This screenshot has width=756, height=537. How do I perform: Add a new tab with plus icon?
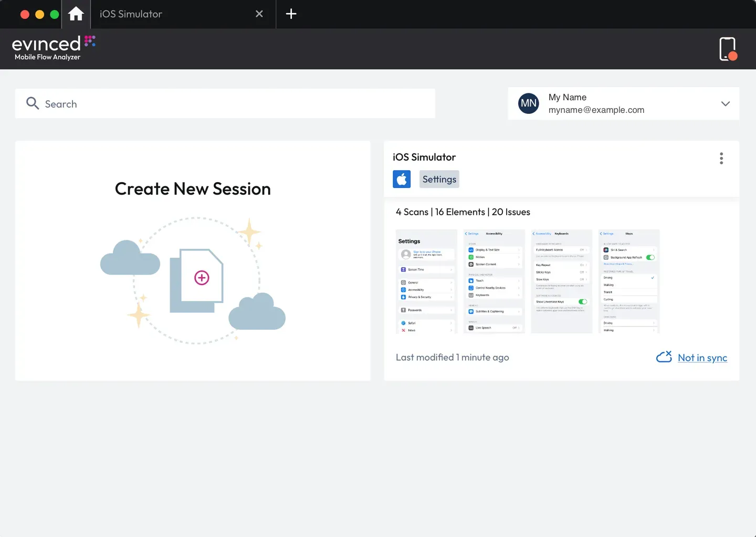click(x=291, y=14)
